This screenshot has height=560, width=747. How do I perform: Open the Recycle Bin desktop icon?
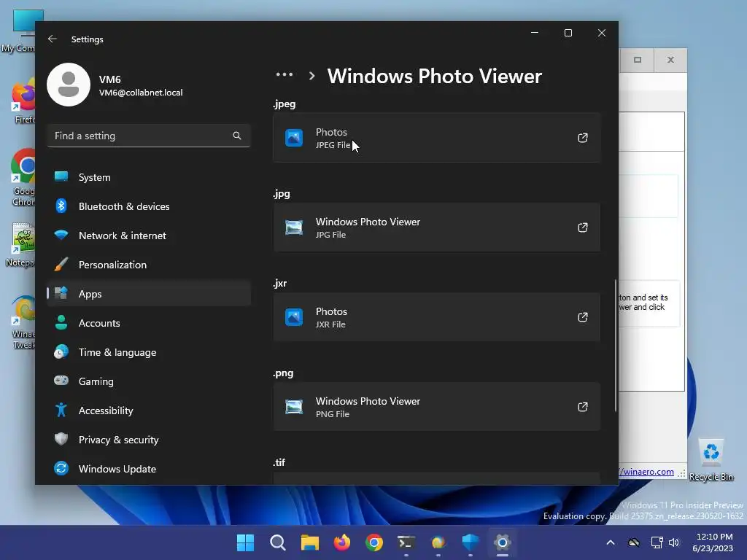point(711,460)
